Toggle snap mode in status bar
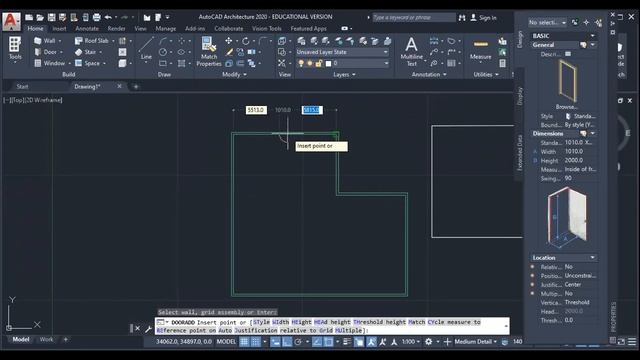Viewport: 640px width, 360px height. [256, 342]
